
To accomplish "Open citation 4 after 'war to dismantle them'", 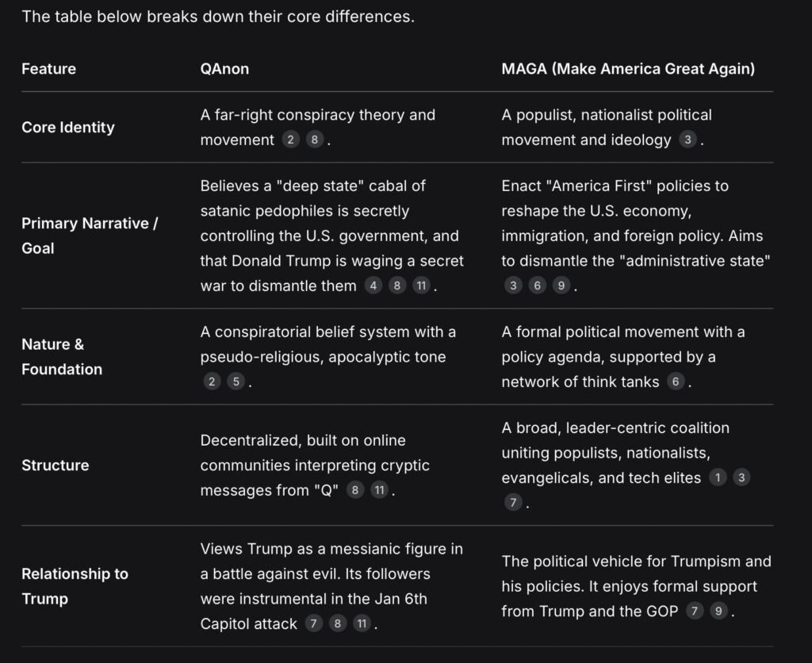I will [373, 286].
